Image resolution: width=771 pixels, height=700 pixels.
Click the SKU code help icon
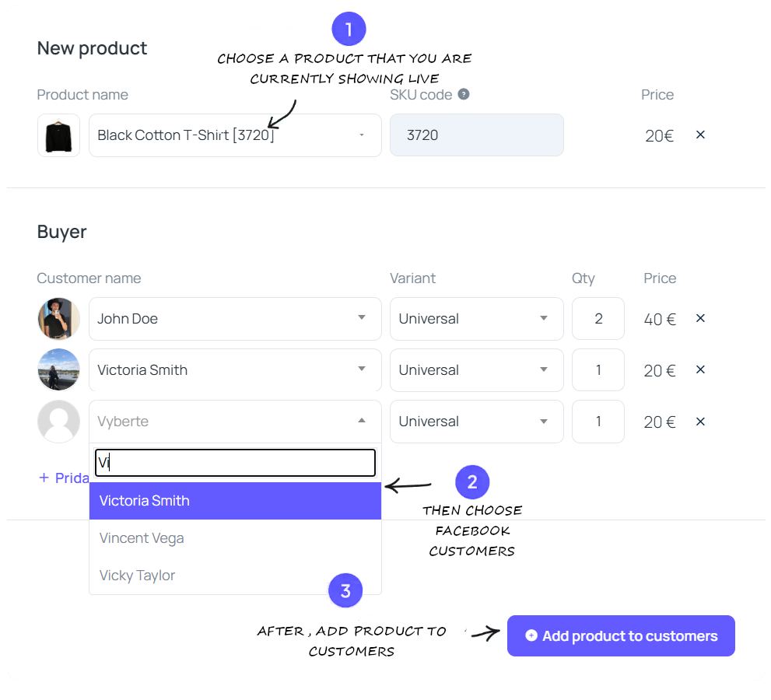[464, 94]
